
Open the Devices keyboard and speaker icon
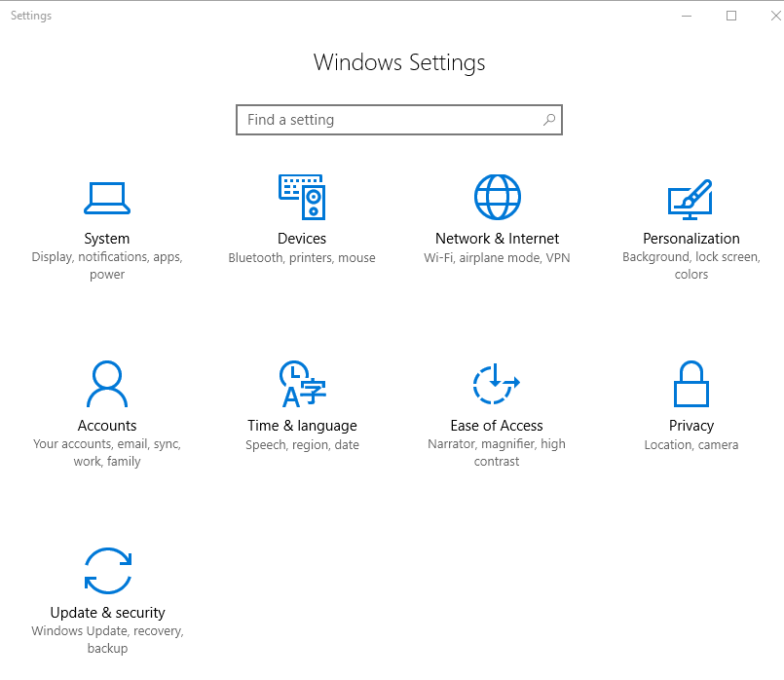pos(302,198)
